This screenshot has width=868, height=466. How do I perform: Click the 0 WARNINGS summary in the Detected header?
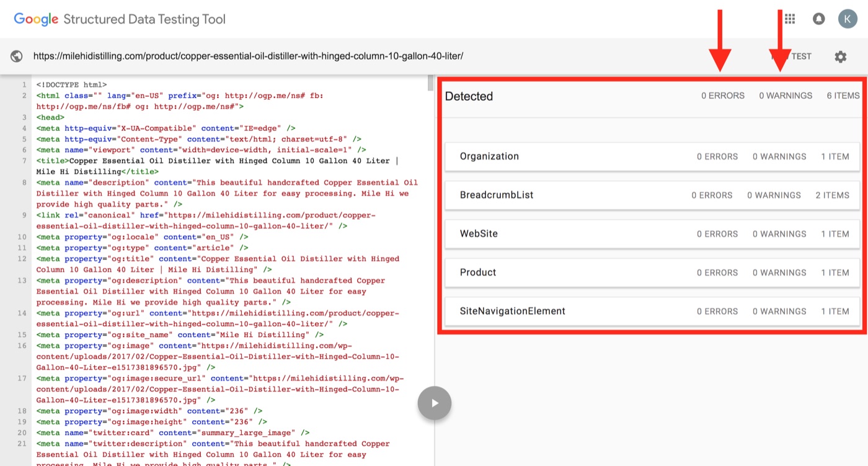[x=786, y=96]
